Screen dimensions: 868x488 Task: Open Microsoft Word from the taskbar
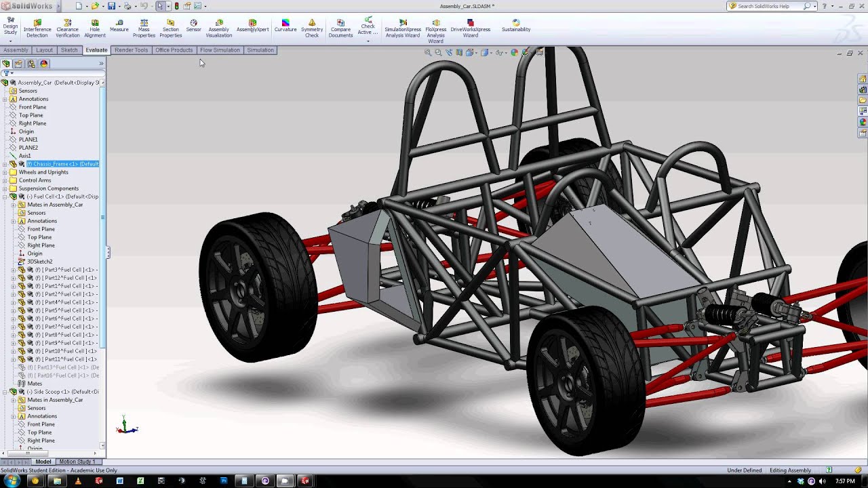click(x=120, y=481)
